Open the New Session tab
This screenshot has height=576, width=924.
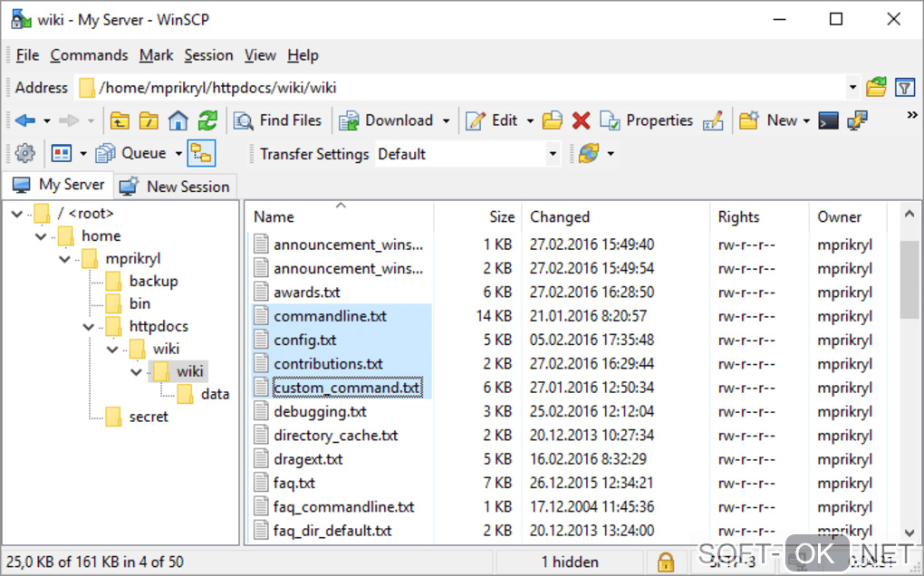point(175,187)
